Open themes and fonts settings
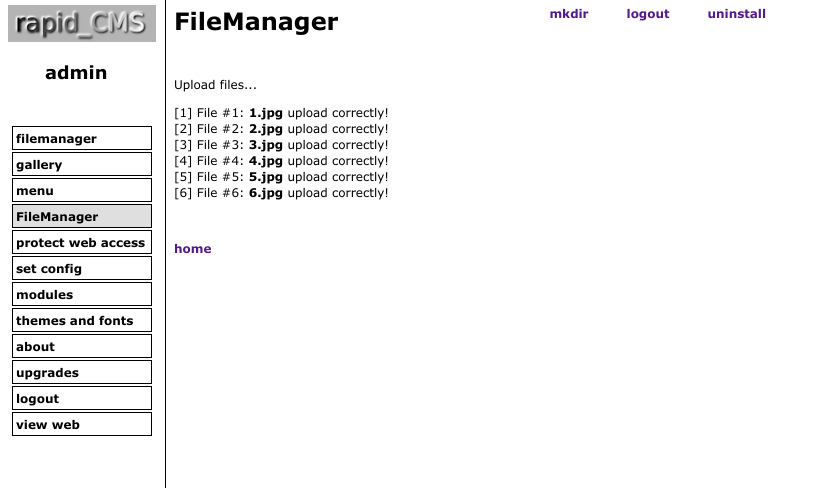Image resolution: width=838 pixels, height=488 pixels. tap(82, 321)
